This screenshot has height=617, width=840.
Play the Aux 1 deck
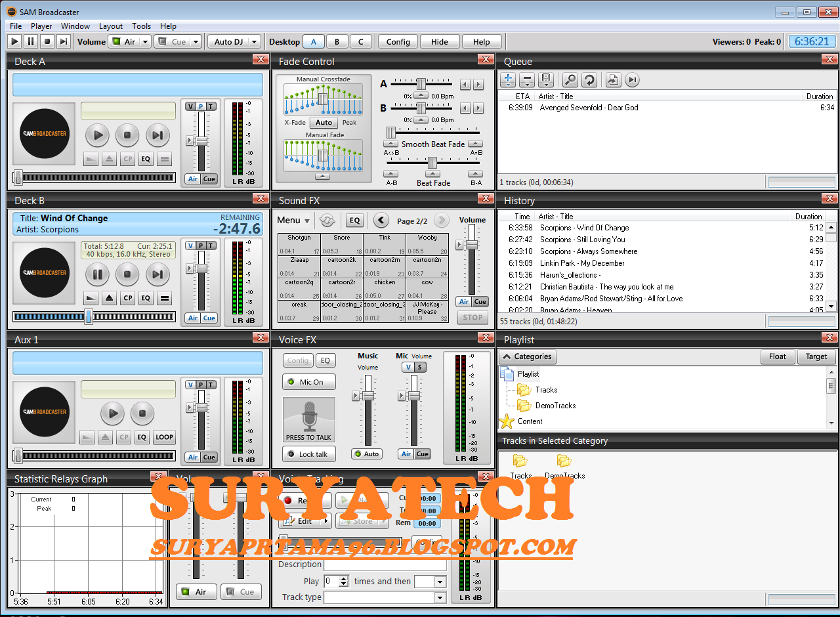coord(113,414)
